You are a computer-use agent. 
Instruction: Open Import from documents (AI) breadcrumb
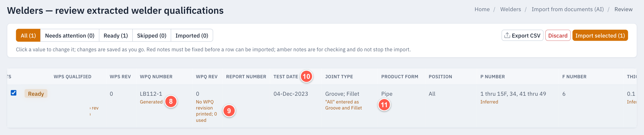(568, 9)
